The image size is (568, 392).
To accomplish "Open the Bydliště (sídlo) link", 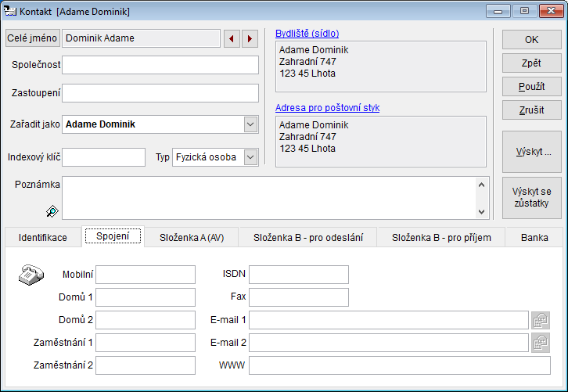I will click(x=307, y=34).
